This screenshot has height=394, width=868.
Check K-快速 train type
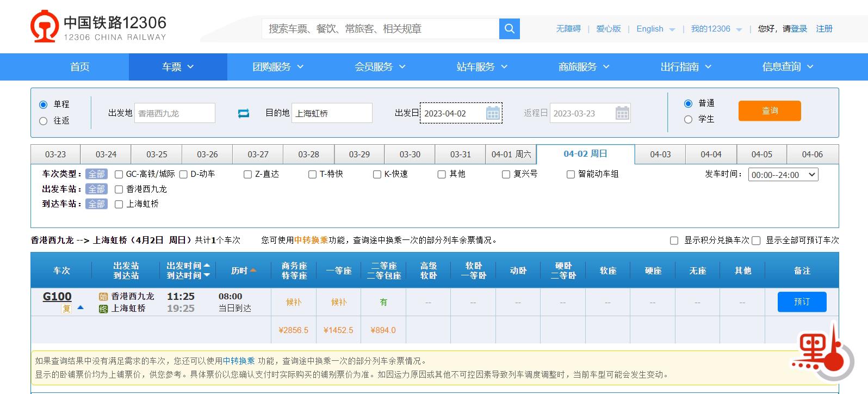coord(377,175)
